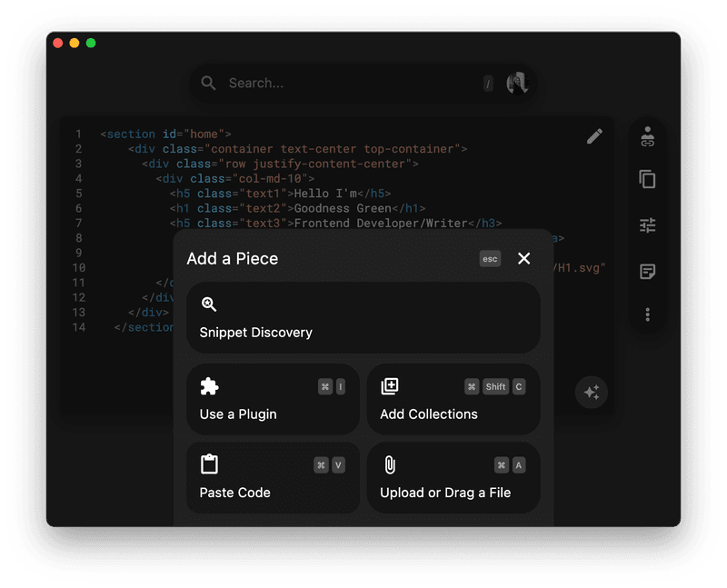727x588 pixels.
Task: Select the shareable link icon in the sidebar
Action: point(648,137)
